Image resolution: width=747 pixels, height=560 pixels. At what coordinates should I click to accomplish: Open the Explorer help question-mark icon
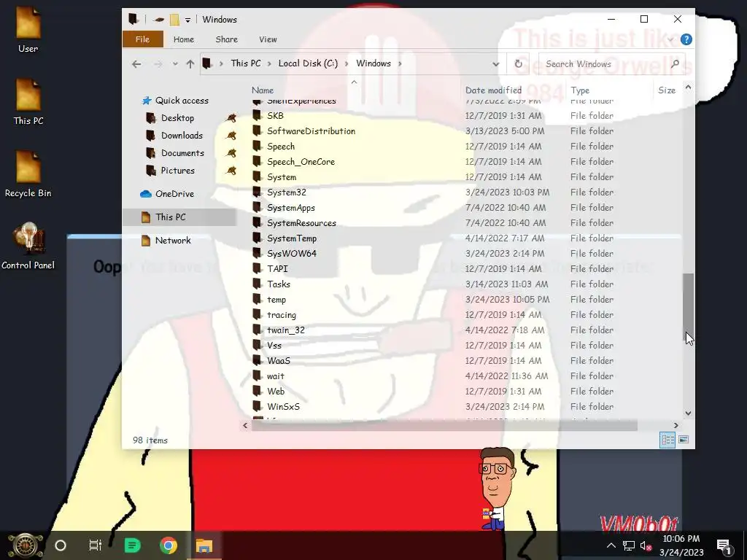tap(686, 39)
